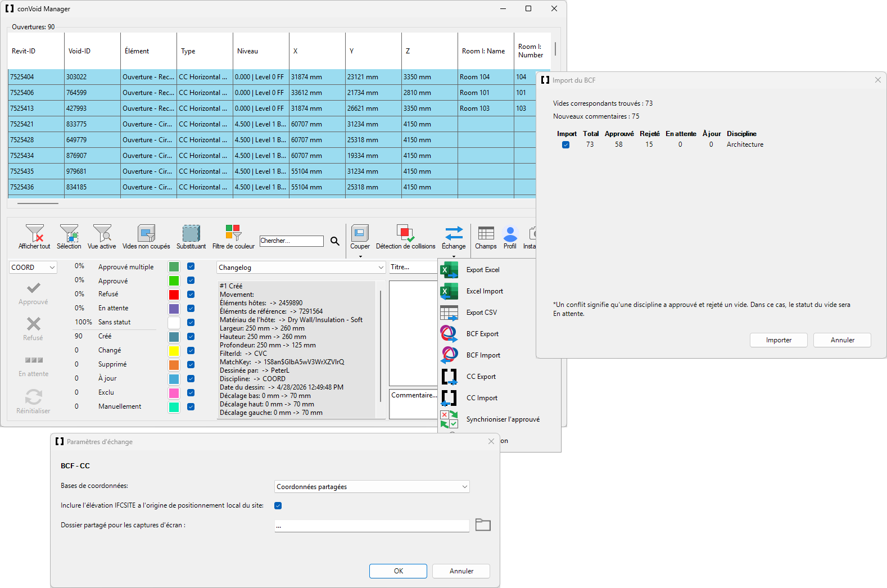The width and height of the screenshot is (887, 588).
Task: Click the Profil user icon
Action: (x=510, y=233)
